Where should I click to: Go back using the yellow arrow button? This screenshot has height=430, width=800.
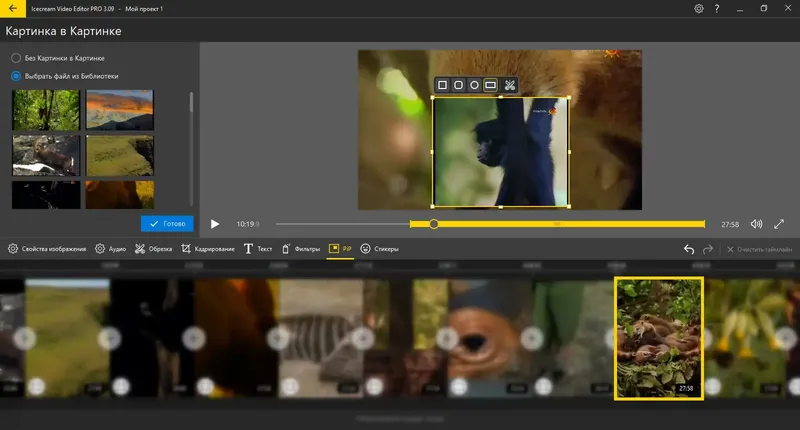click(x=13, y=9)
